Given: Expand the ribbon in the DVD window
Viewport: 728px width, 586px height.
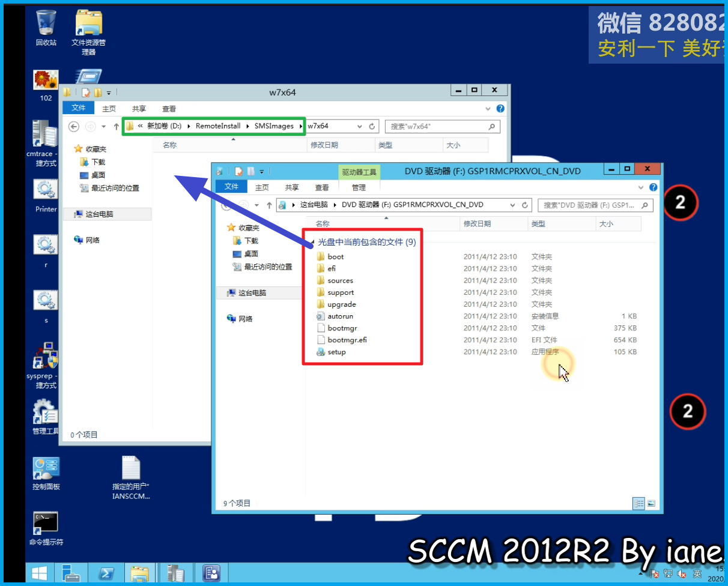Looking at the screenshot, I should coord(642,187).
